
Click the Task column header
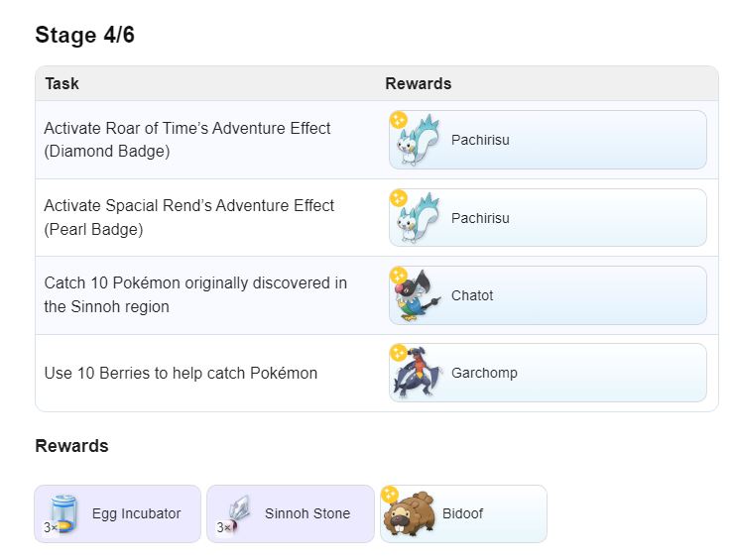pyautogui.click(x=61, y=83)
